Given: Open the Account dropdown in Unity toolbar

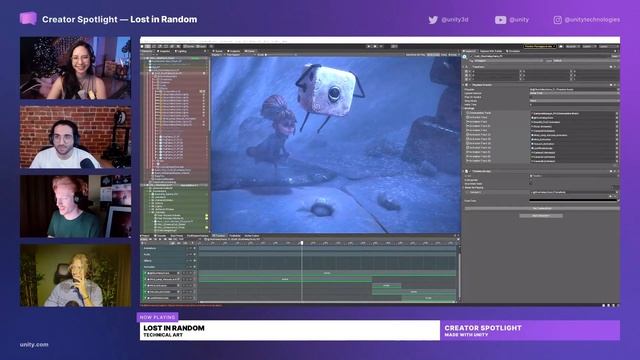Looking at the screenshot, I should coord(572,47).
